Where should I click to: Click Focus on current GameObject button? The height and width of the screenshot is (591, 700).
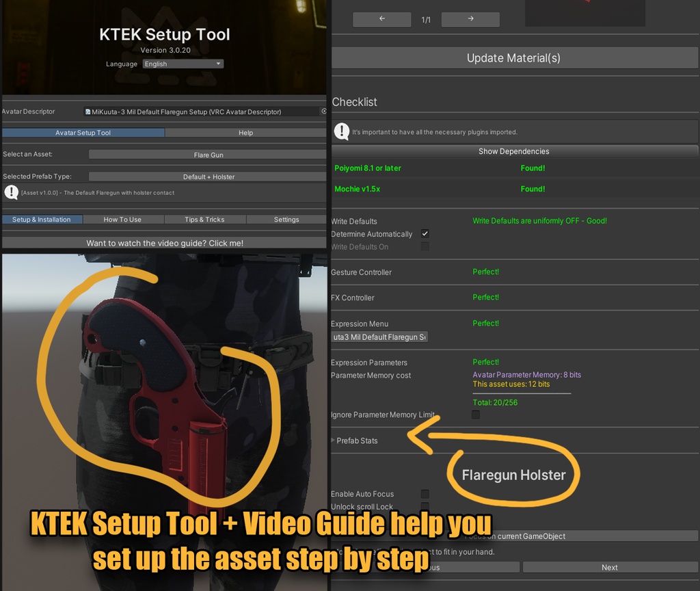514,536
